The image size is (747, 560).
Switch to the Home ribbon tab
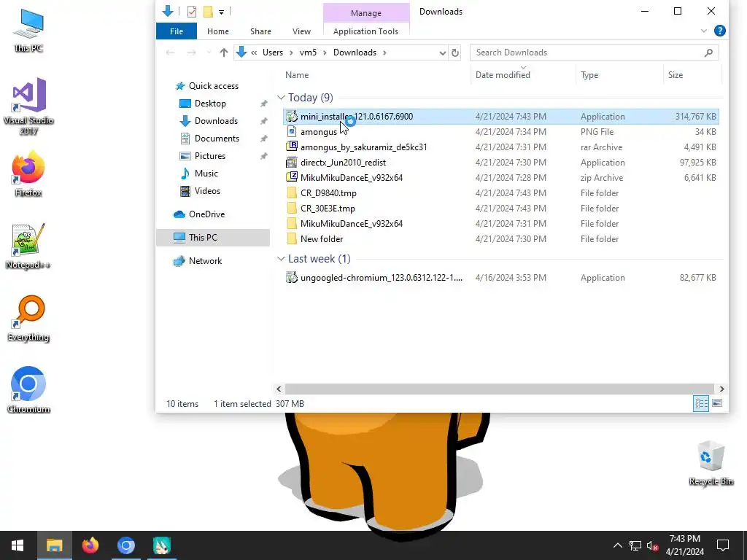217,31
